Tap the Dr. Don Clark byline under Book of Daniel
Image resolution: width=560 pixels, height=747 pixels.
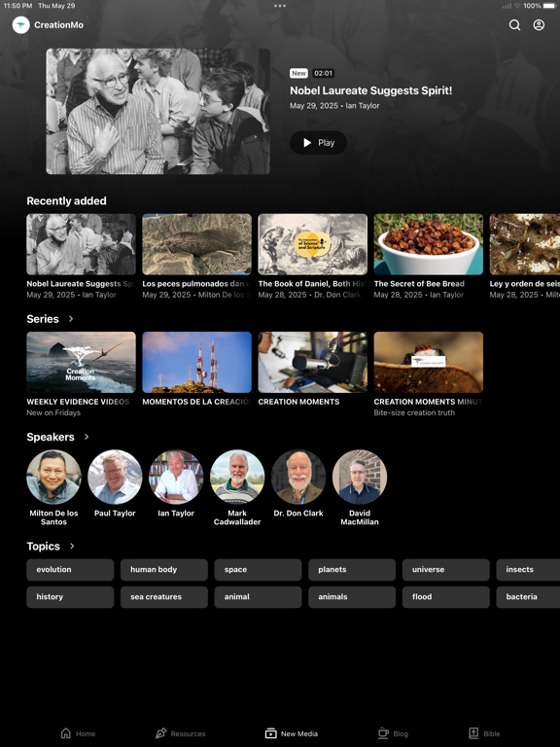coord(337,295)
